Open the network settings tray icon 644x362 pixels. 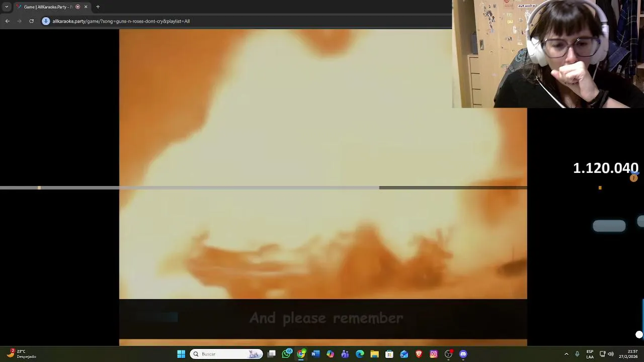click(x=602, y=354)
